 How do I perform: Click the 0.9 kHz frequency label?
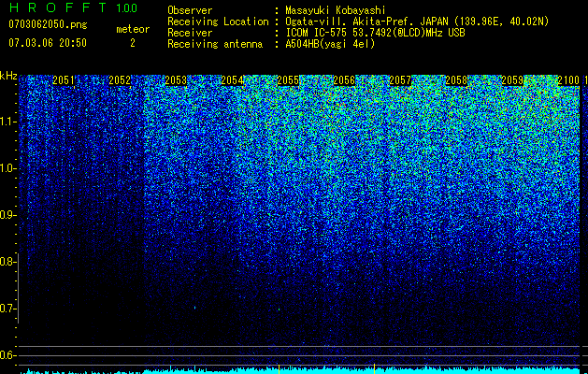coord(7,215)
